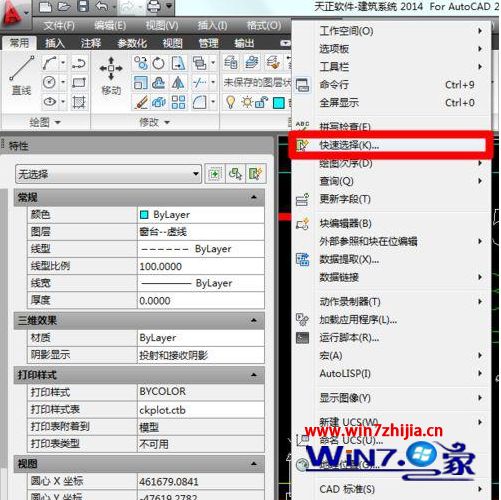Click the 线型比例 value 100.0000
Screen dimensions: 501x500
[x=201, y=266]
